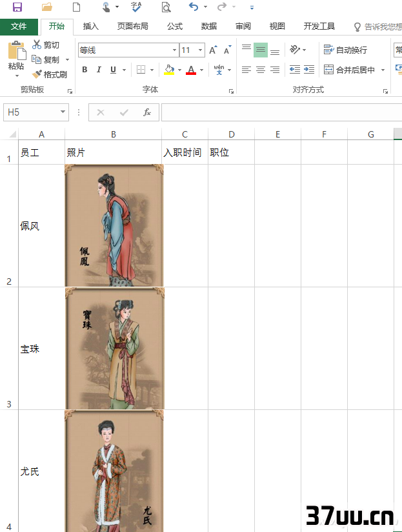Image resolution: width=402 pixels, height=532 pixels.
Task: Click 合并后居中 merge and center
Action: pyautogui.click(x=349, y=70)
